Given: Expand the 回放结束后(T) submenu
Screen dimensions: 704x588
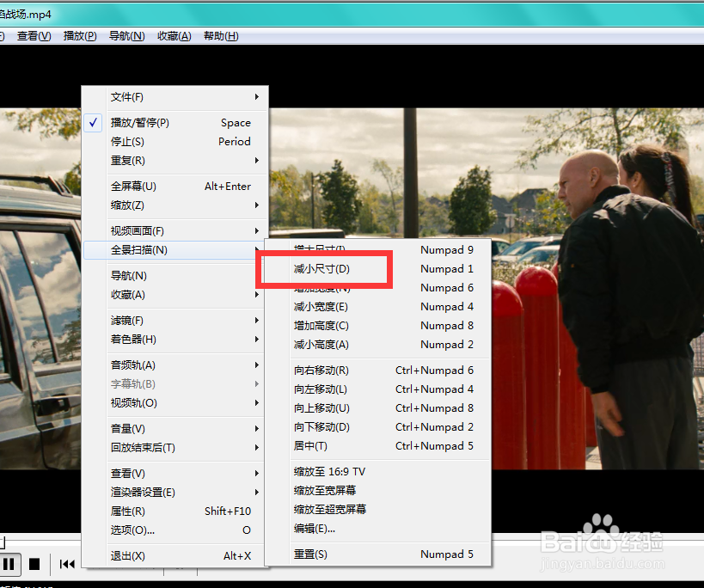Looking at the screenshot, I should tap(175, 448).
